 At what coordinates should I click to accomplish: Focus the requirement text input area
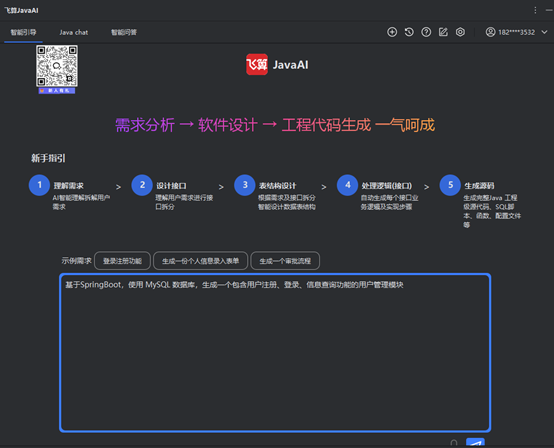click(x=275, y=353)
